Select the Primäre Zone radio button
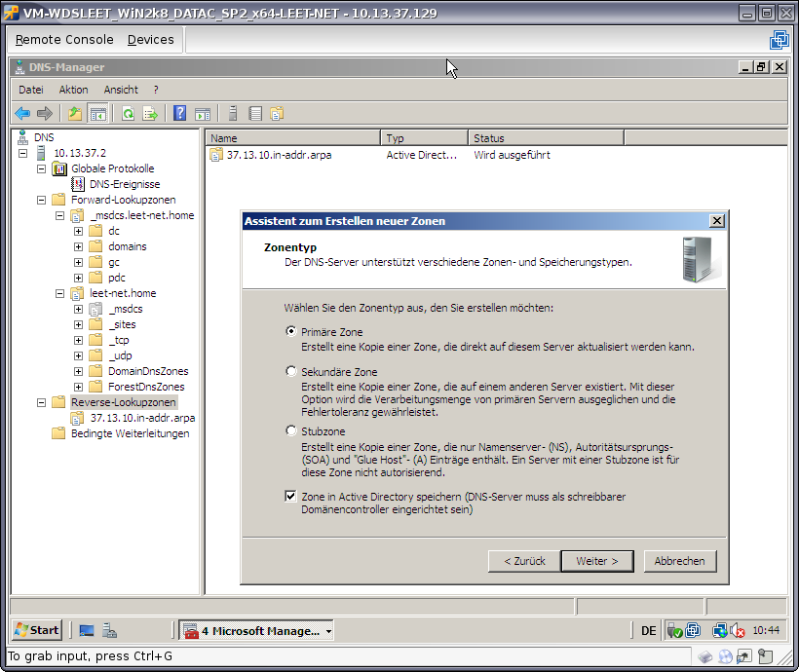Screen dimensions: 799x672 click(x=291, y=331)
